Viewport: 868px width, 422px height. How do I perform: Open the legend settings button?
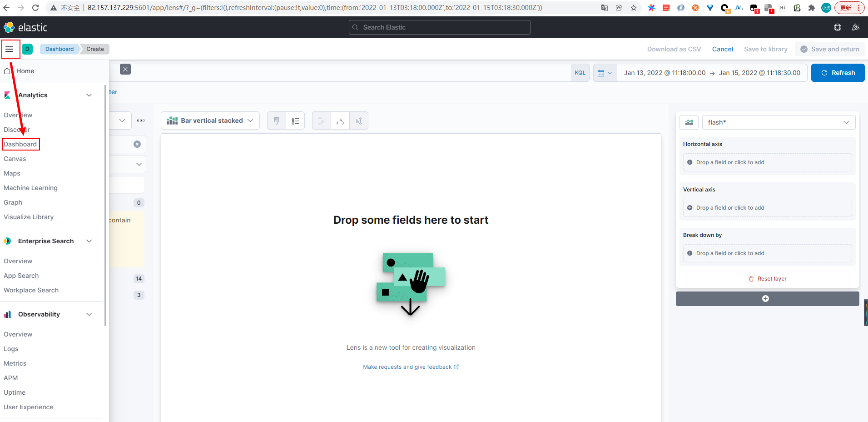point(295,121)
